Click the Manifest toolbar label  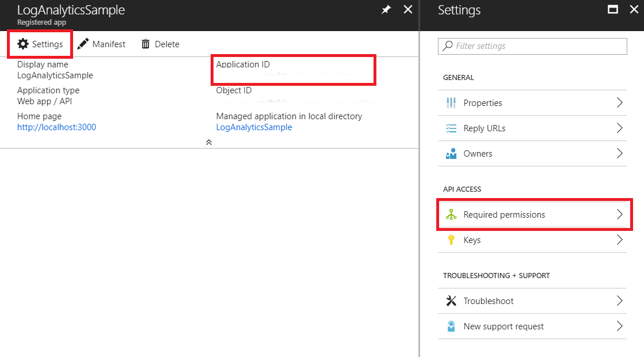click(109, 44)
